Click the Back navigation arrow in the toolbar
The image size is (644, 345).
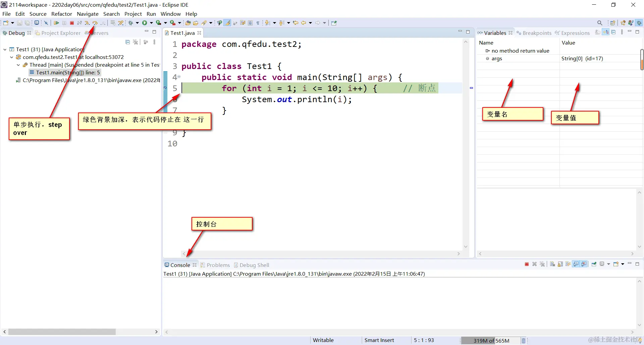(304, 23)
